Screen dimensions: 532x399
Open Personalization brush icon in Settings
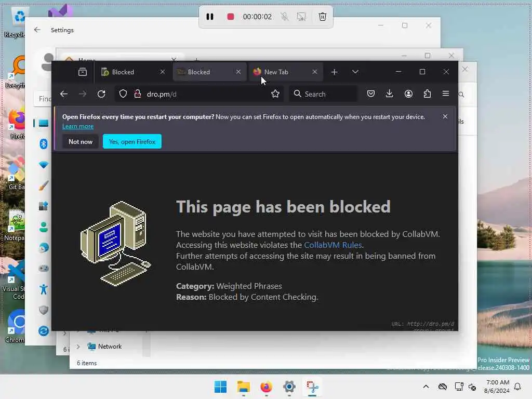pos(44,185)
